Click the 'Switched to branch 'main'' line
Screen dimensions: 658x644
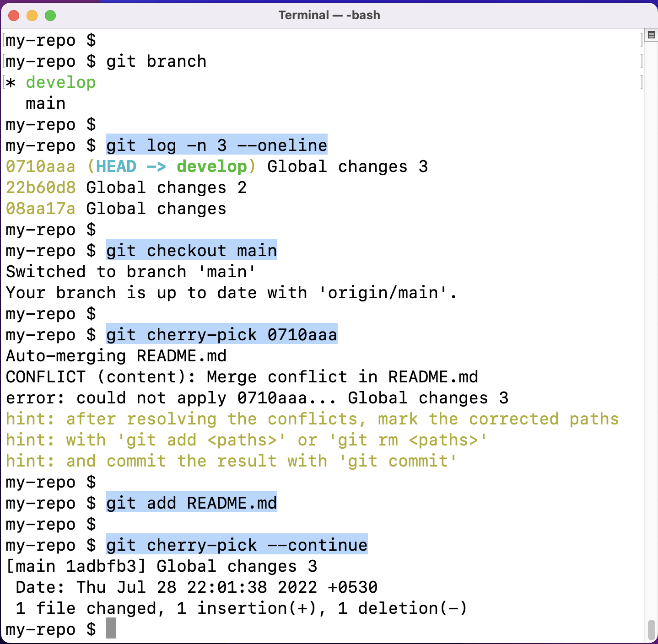coord(131,272)
